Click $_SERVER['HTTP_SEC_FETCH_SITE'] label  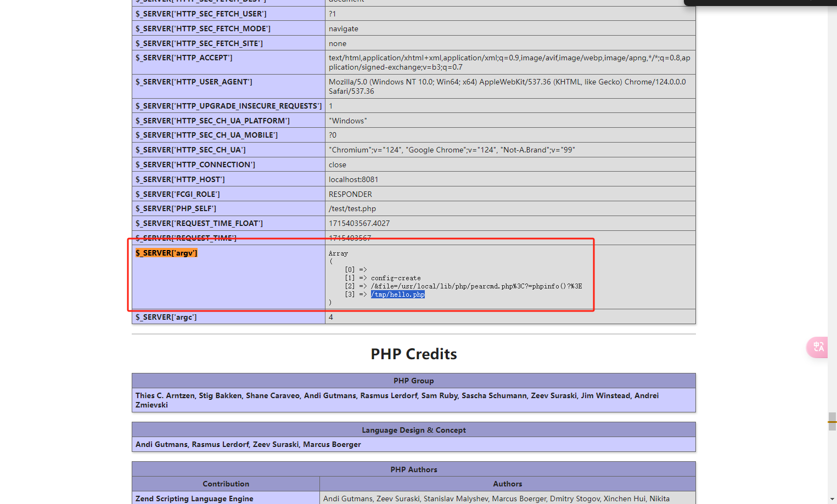(199, 43)
